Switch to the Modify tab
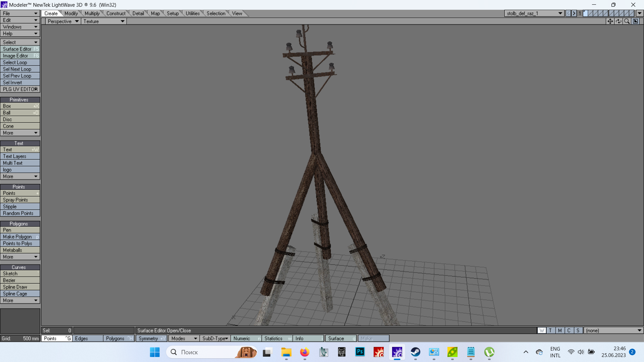The width and height of the screenshot is (644, 362). pyautogui.click(x=71, y=13)
